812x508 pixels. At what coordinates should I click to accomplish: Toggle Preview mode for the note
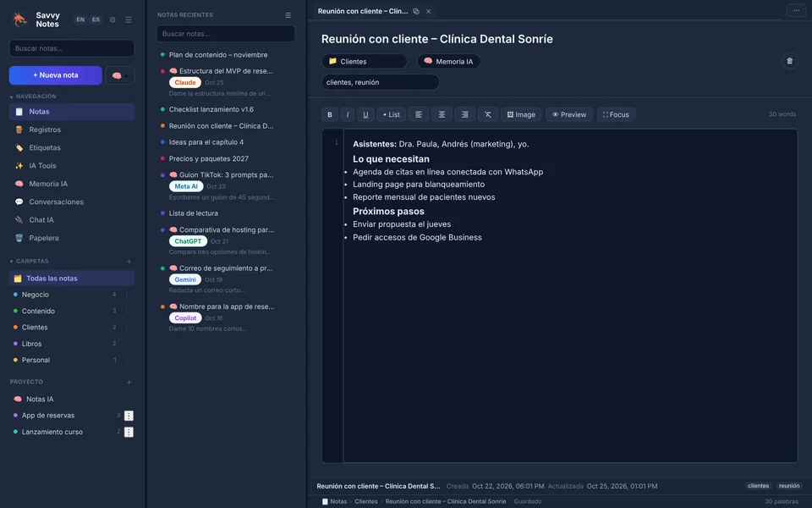click(x=568, y=114)
